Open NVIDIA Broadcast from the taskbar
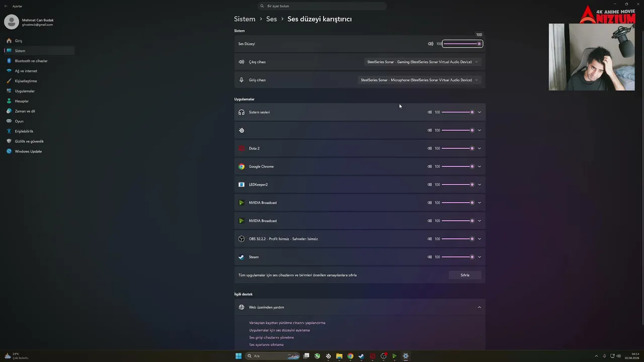644x362 pixels. 394,356
